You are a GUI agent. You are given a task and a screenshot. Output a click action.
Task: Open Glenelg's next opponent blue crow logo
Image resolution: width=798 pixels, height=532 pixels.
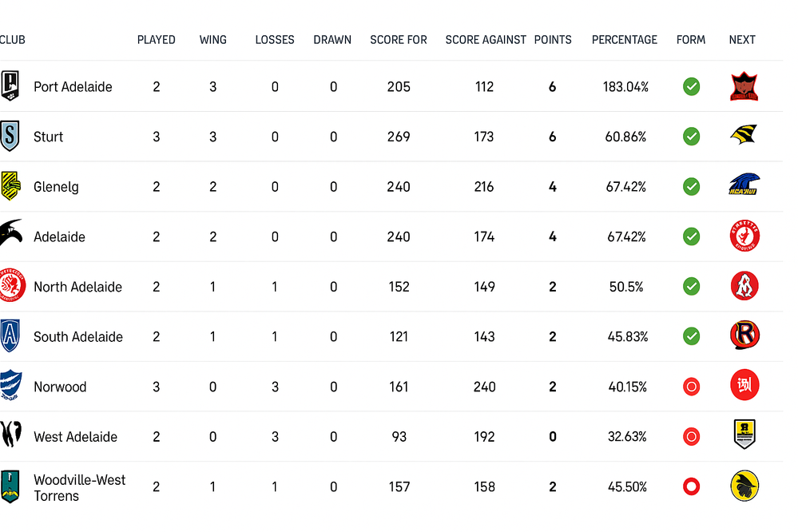(x=744, y=185)
